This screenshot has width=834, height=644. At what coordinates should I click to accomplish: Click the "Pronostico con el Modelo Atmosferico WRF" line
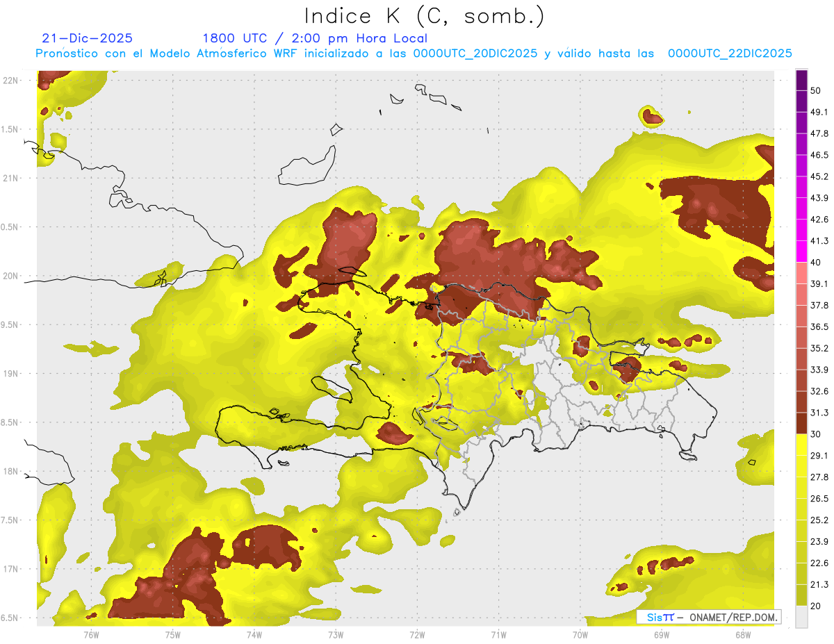[x=414, y=53]
